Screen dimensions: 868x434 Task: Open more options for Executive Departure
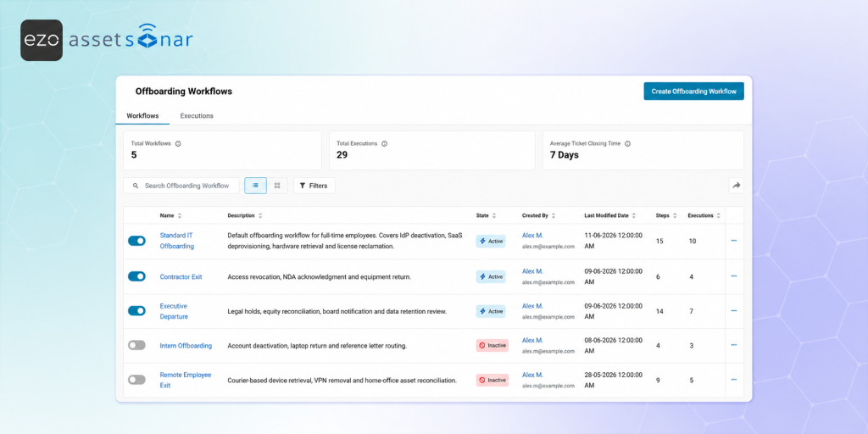(x=733, y=310)
